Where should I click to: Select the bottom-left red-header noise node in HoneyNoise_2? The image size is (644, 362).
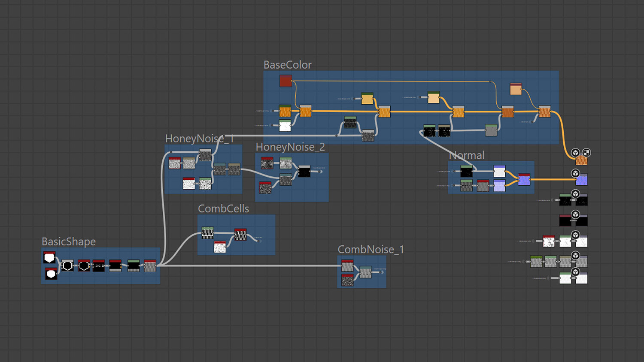click(x=265, y=188)
